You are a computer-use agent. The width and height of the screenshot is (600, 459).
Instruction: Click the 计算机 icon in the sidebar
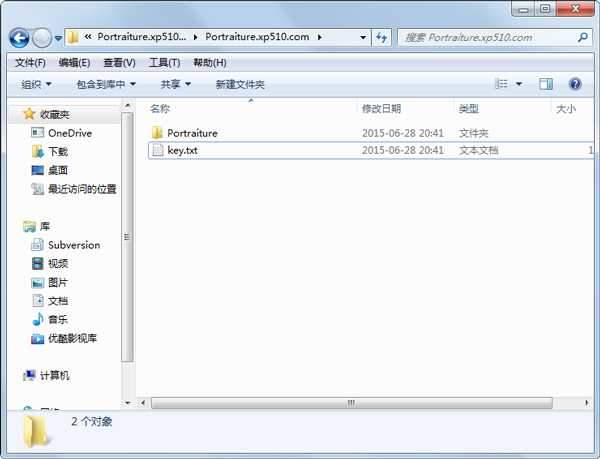(x=29, y=375)
